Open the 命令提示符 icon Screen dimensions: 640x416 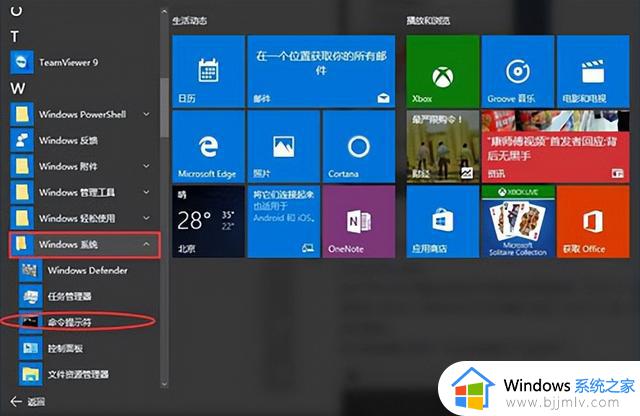tap(31, 322)
